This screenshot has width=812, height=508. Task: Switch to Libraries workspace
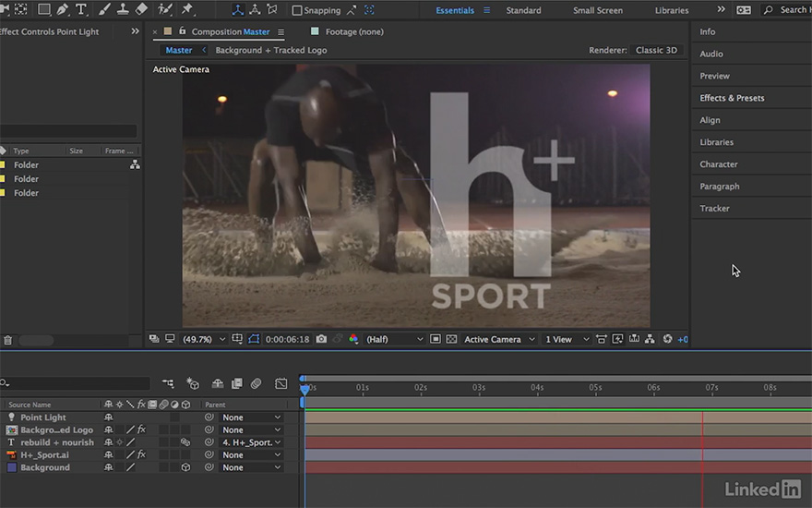click(x=672, y=10)
